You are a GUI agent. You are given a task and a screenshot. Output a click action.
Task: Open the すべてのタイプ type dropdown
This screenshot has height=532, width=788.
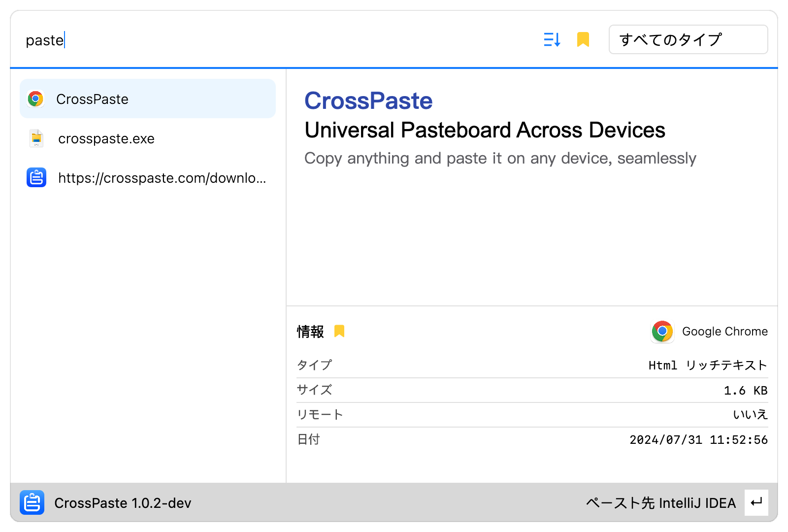(688, 39)
